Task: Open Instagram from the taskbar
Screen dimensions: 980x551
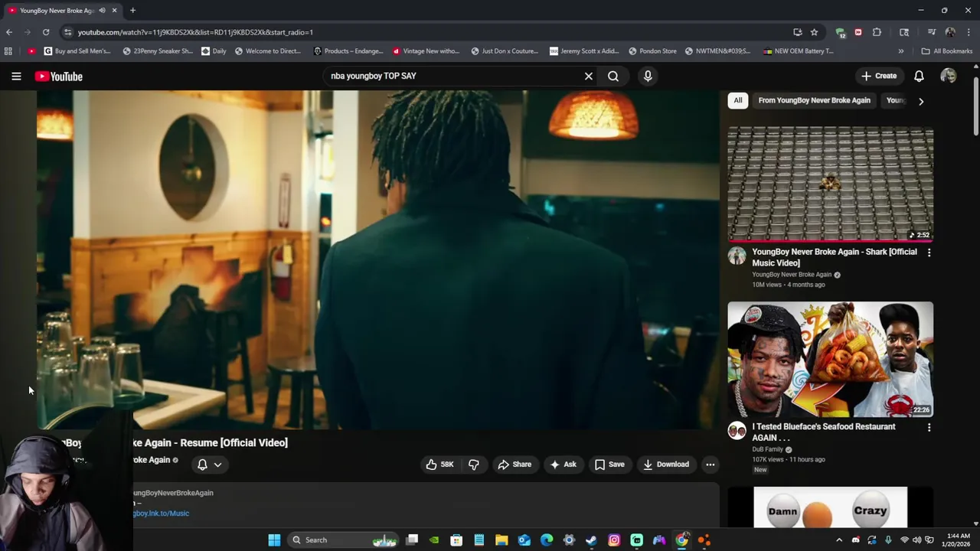Action: click(x=614, y=540)
